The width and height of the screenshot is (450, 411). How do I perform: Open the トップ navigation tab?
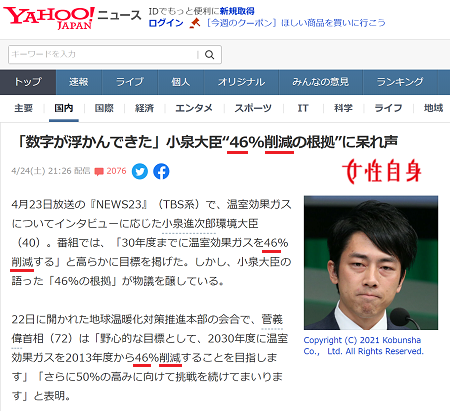(x=28, y=82)
